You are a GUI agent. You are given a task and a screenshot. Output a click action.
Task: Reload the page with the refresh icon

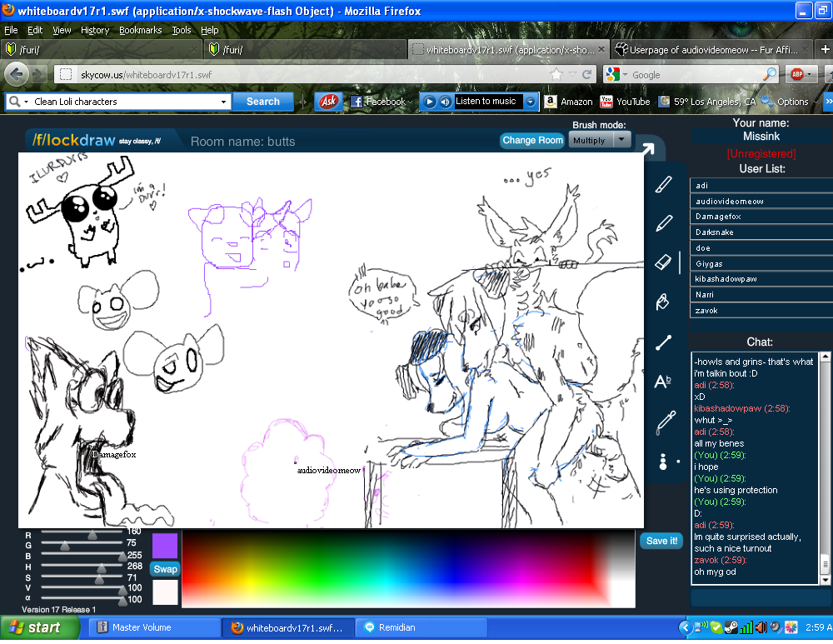[x=587, y=74]
